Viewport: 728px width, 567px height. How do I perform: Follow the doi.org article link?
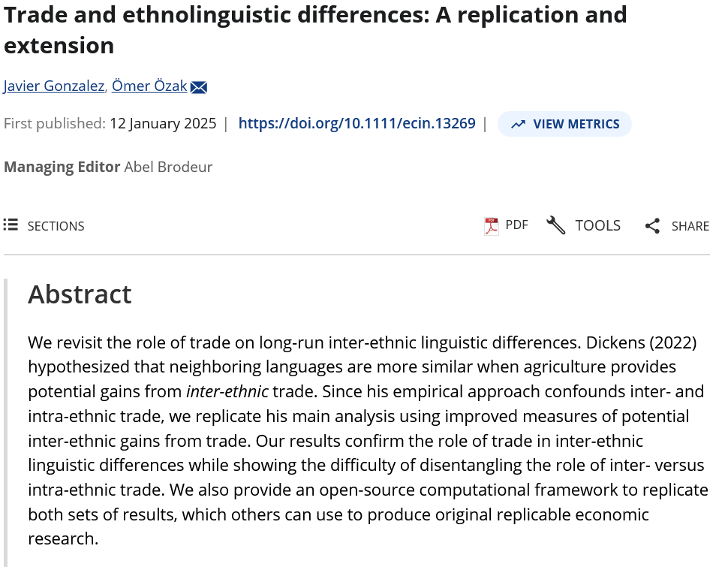click(356, 123)
